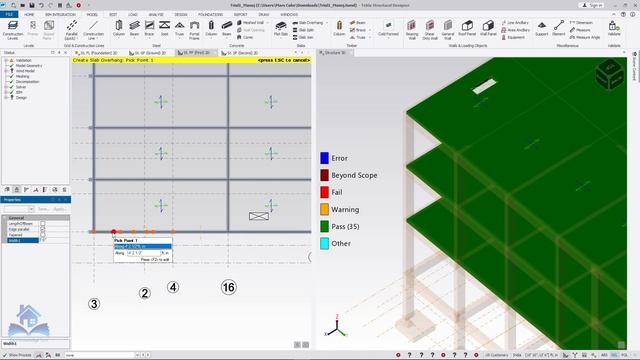Click the orange Warning legend swatch

coord(324,209)
